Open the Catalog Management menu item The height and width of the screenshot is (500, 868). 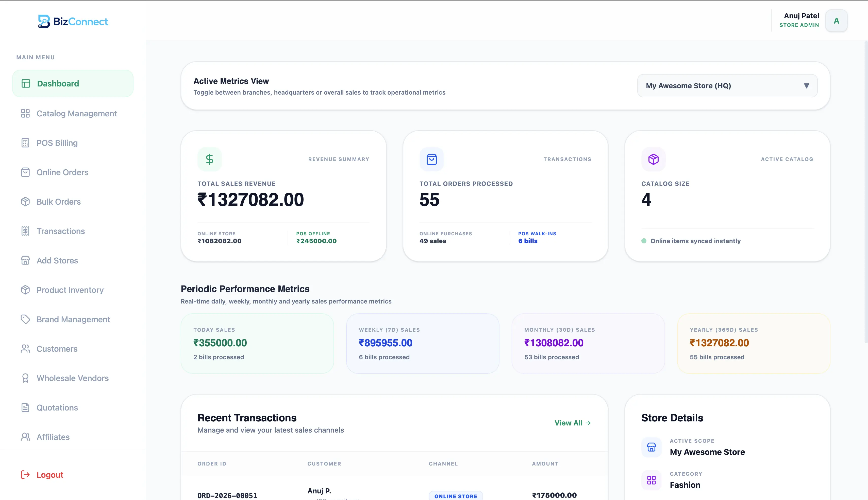[73, 113]
